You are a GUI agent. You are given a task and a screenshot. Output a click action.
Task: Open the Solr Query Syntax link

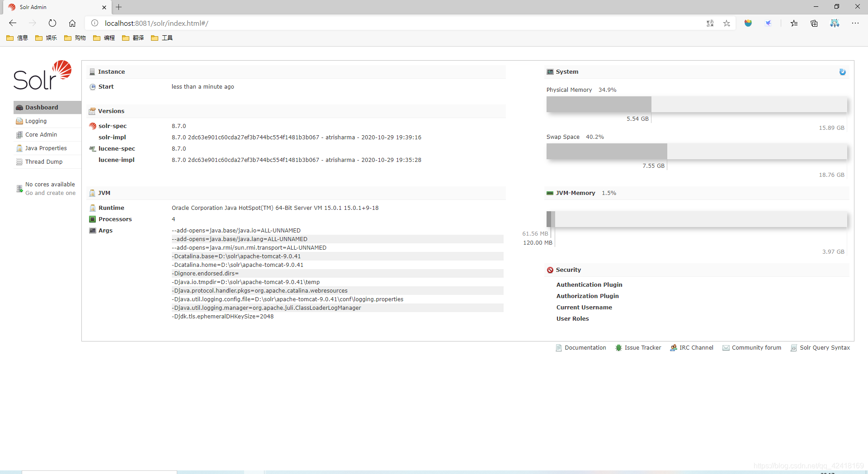coord(820,347)
